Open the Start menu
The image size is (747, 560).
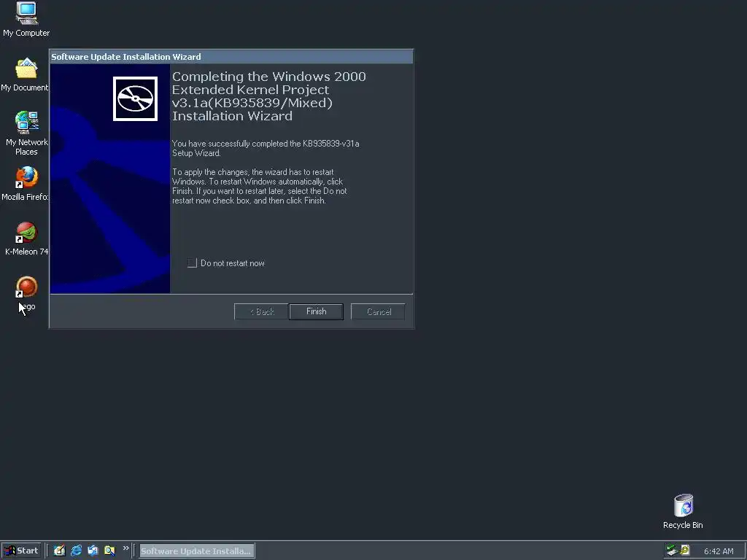[21, 551]
